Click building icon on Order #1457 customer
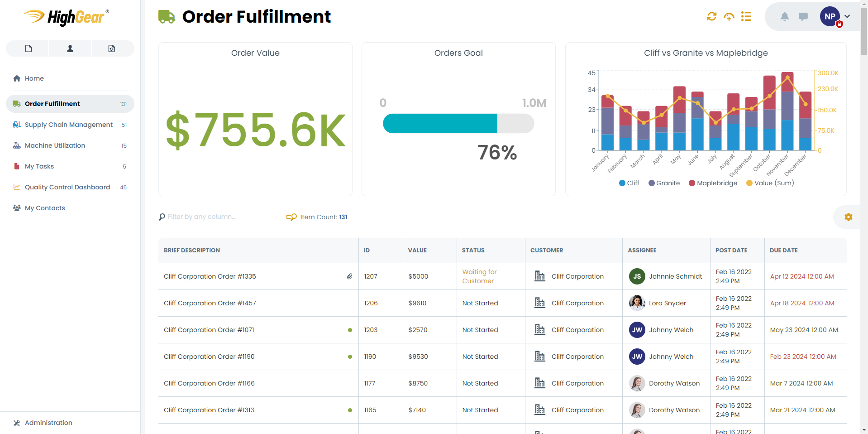This screenshot has height=434, width=868. pos(539,303)
